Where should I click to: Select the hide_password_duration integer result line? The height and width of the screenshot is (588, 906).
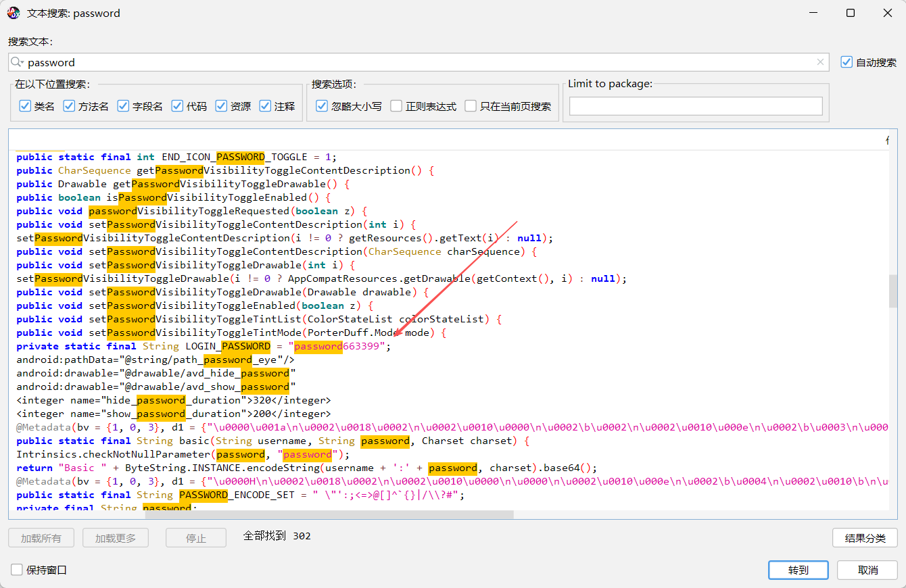174,400
